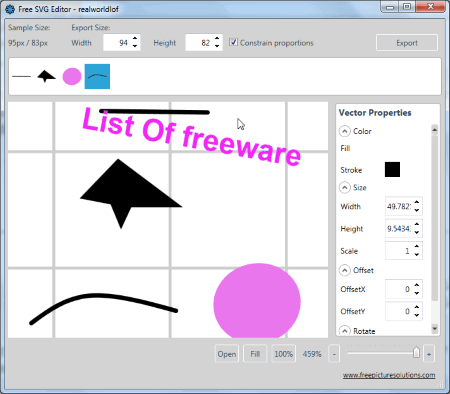Increase vector Height with up arrow

[x=417, y=225]
